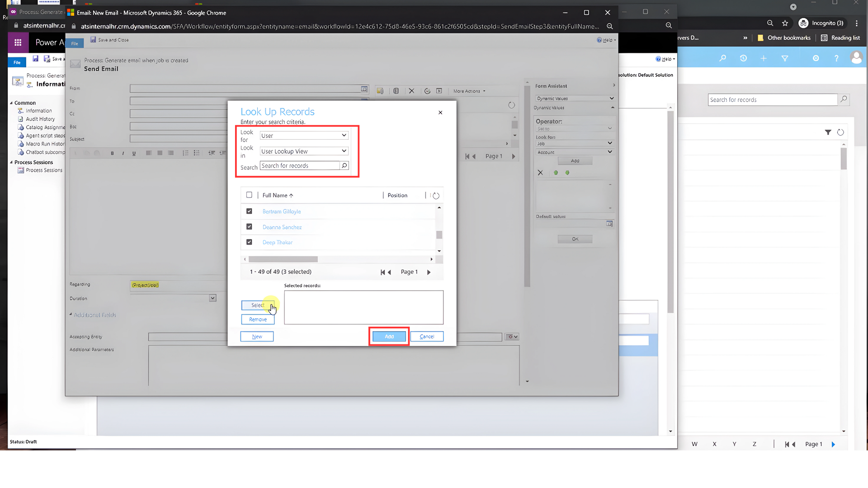Viewport: 868px width, 488px height.
Task: Uncheck the Bertram Gilfoyle row checkbox
Action: pos(249,211)
